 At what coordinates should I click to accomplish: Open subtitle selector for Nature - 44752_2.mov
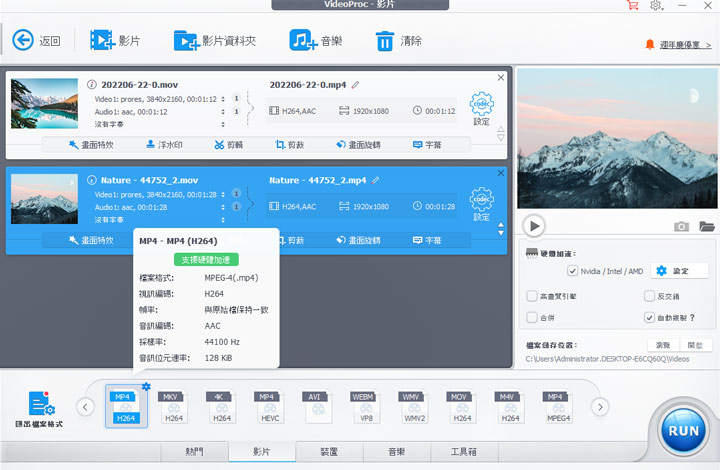(x=223, y=220)
